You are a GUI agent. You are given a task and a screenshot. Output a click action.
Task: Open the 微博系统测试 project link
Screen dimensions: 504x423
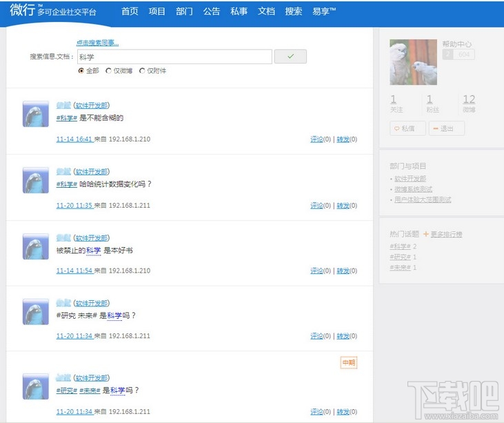point(414,189)
